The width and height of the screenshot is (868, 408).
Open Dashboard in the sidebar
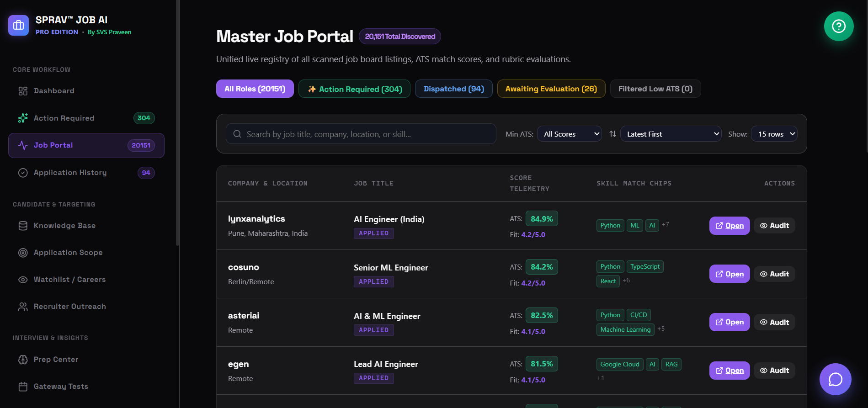(86, 91)
